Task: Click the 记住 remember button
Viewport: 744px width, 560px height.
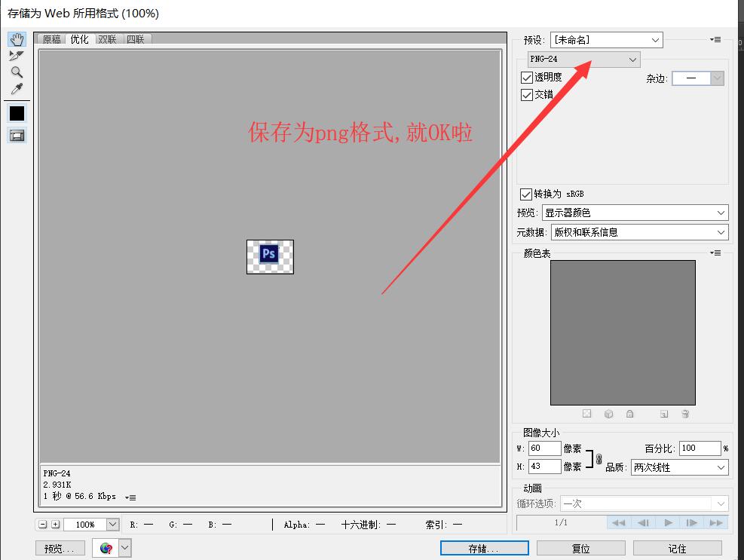Action: (x=677, y=548)
